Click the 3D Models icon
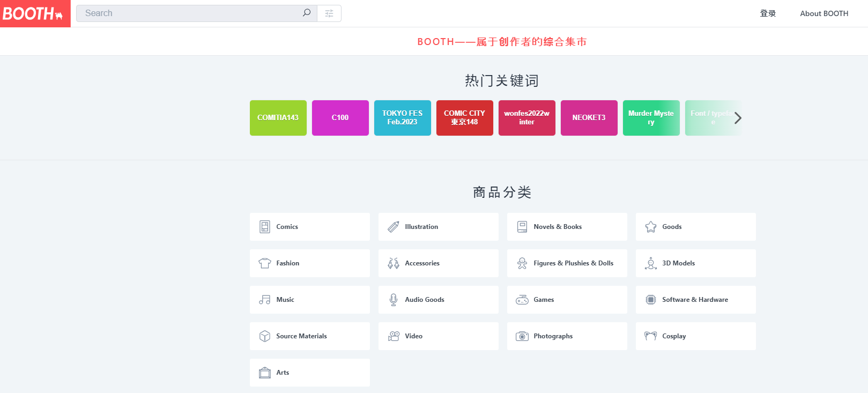 651,263
